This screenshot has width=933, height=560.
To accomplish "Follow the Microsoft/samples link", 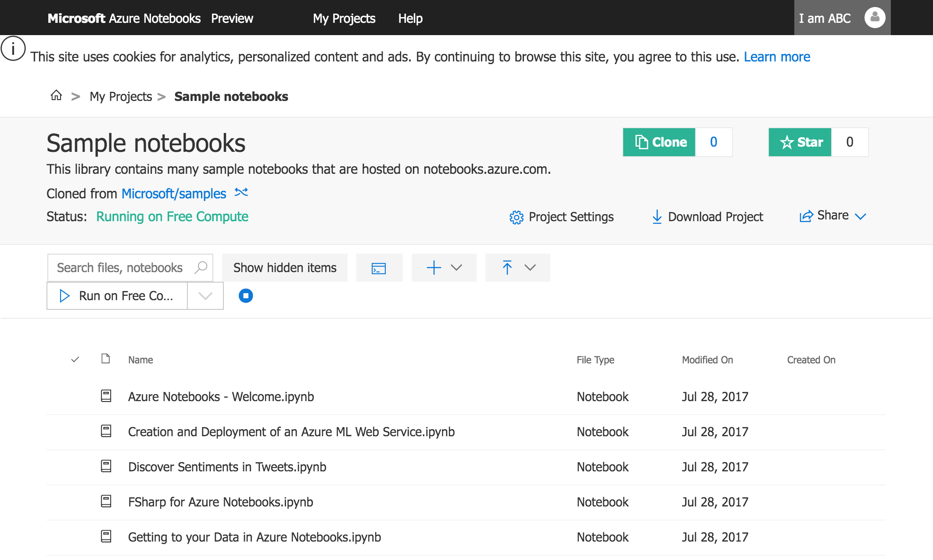I will click(x=173, y=194).
